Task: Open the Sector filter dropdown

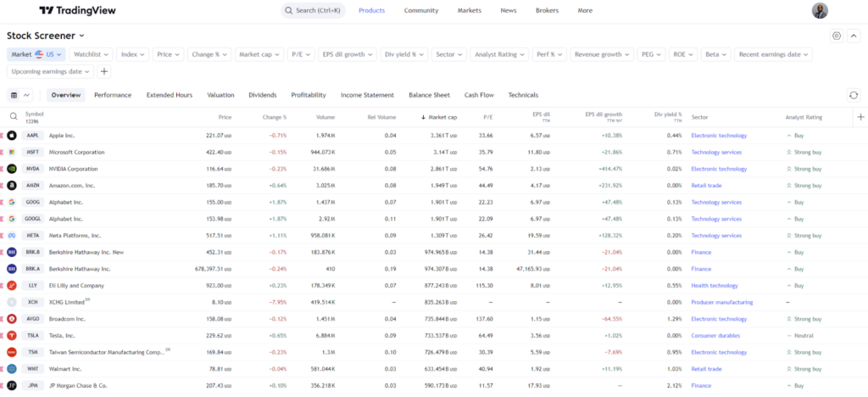Action: pyautogui.click(x=449, y=54)
